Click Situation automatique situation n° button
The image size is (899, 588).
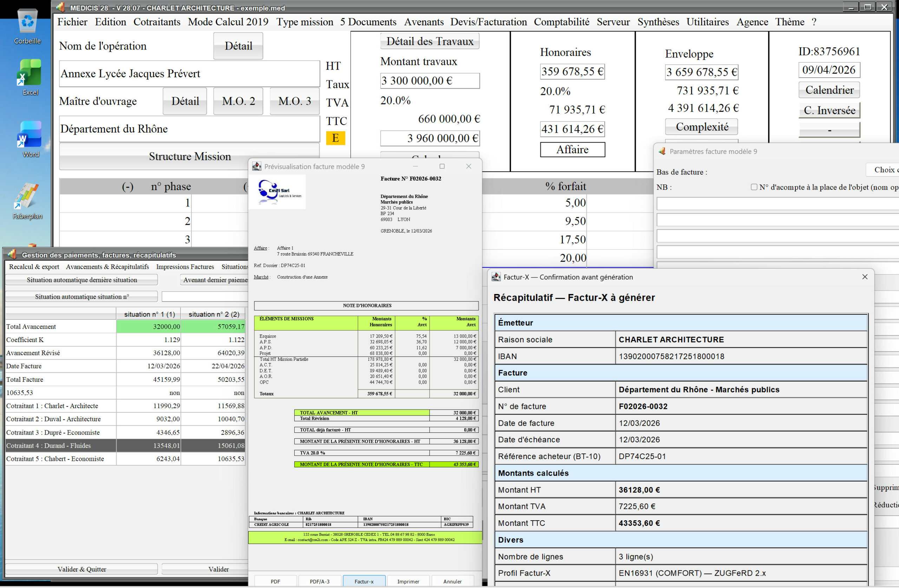click(x=81, y=297)
